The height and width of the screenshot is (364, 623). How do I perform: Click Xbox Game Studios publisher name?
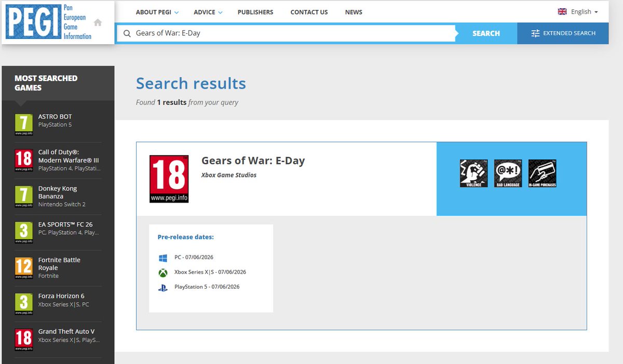pos(229,175)
